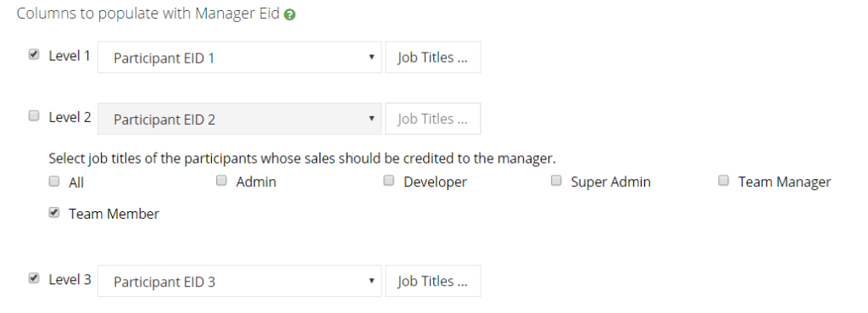
Task: Uncheck the Team Member checkbox
Action: (x=54, y=213)
